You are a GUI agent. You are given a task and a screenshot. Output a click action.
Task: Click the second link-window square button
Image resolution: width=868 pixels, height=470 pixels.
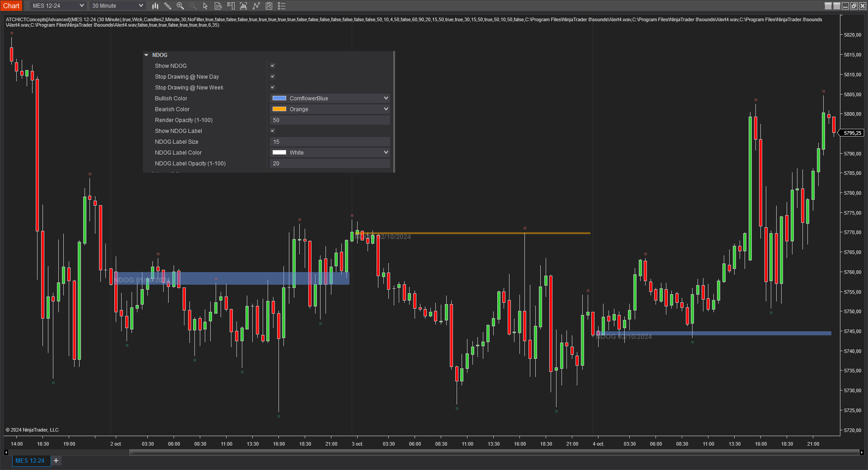click(x=837, y=6)
